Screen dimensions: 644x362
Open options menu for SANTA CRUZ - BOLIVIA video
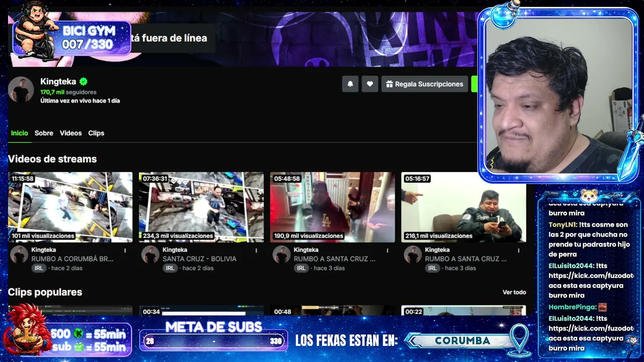click(x=256, y=250)
